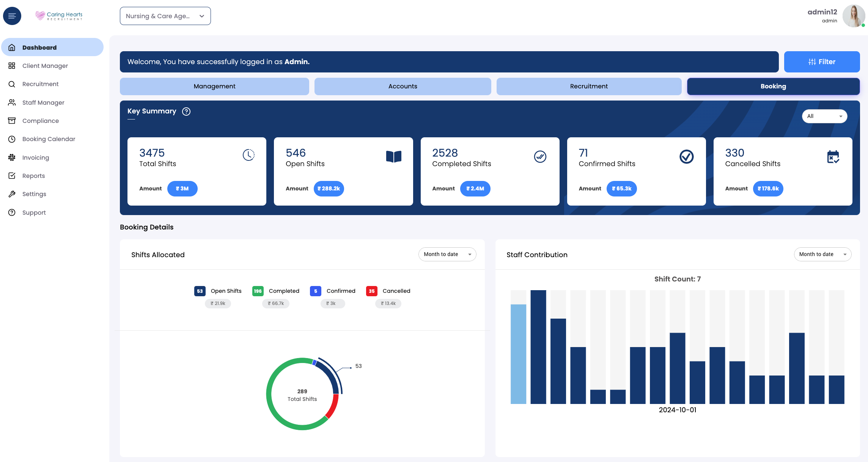The height and width of the screenshot is (462, 868).
Task: Open the Key Summary help icon
Action: point(186,111)
